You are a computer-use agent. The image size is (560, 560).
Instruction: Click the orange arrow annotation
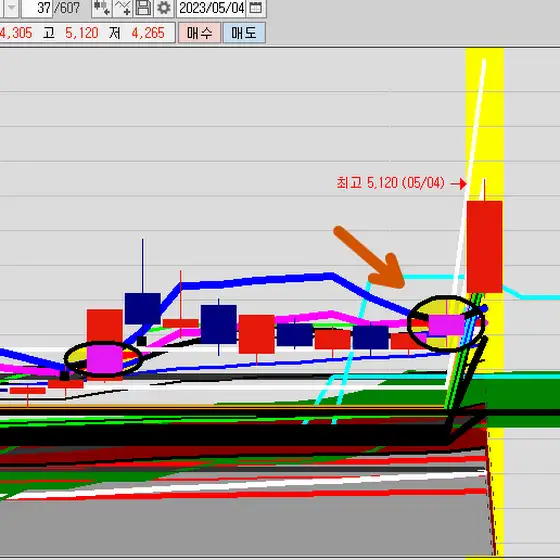[370, 258]
